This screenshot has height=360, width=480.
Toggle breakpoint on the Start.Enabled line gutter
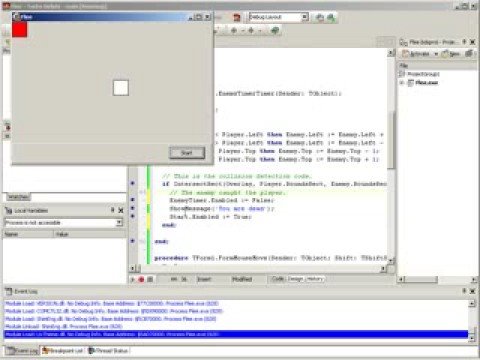pyautogui.click(x=132, y=216)
